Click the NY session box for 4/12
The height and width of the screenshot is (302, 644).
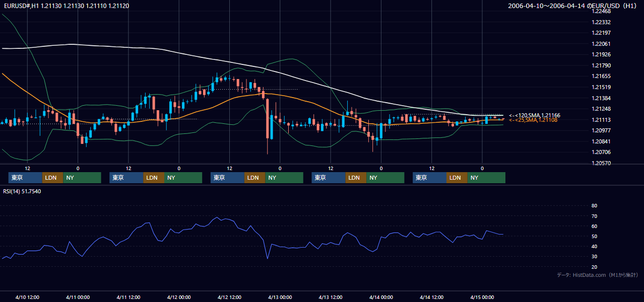click(x=284, y=178)
